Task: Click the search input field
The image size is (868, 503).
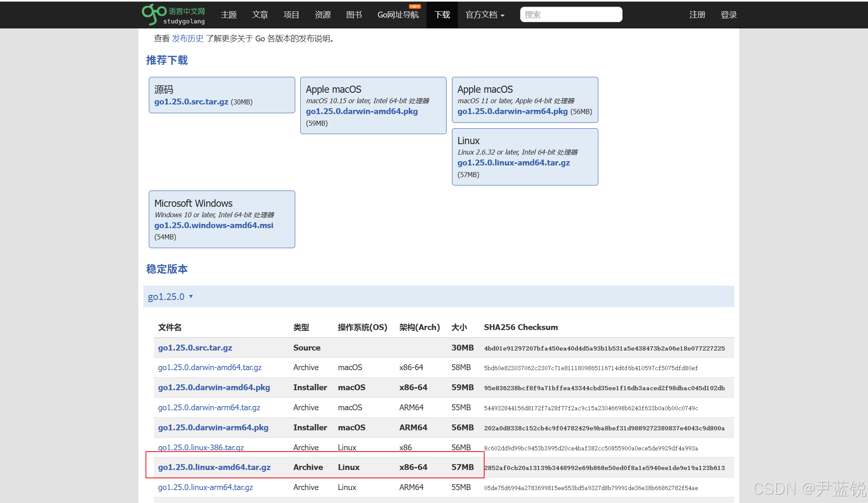Action: pyautogui.click(x=571, y=15)
